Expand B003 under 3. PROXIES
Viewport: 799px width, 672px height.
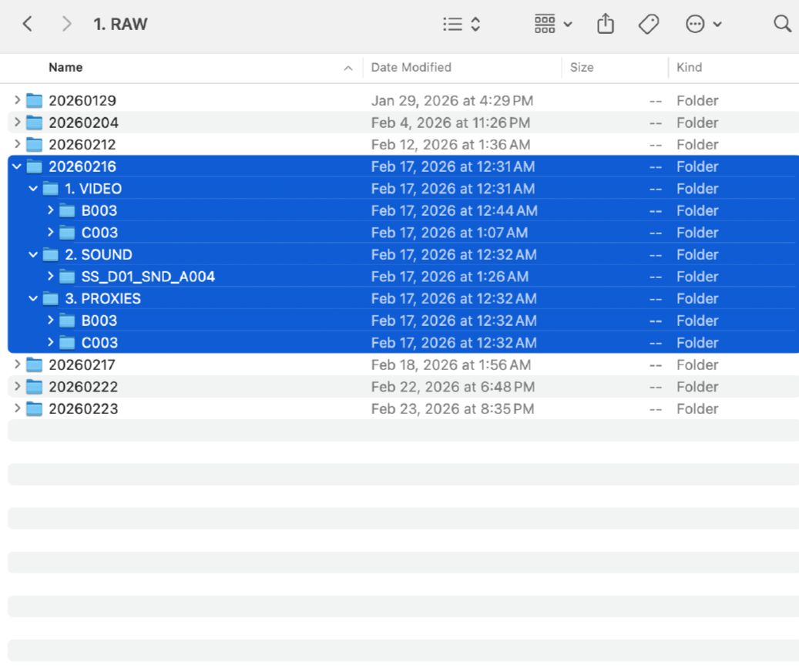point(50,320)
